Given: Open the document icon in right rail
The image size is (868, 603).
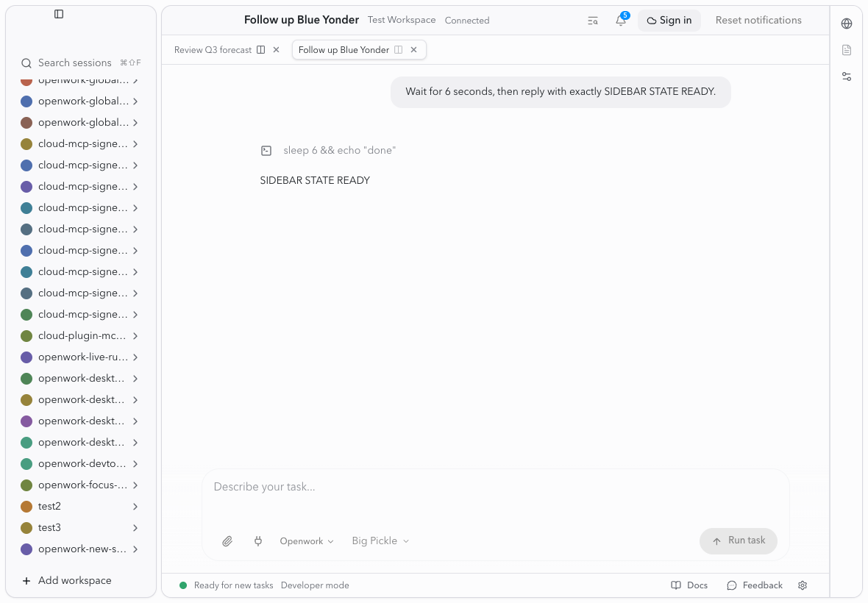Looking at the screenshot, I should pos(847,50).
